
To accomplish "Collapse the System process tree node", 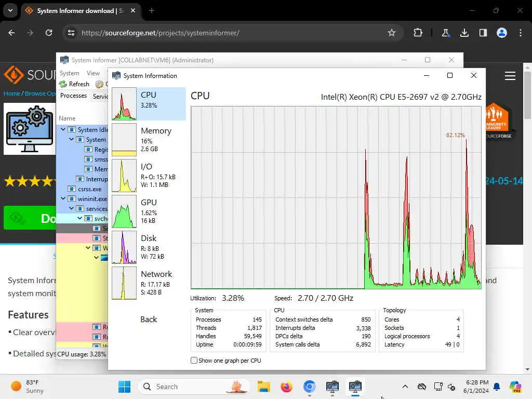I will point(71,139).
